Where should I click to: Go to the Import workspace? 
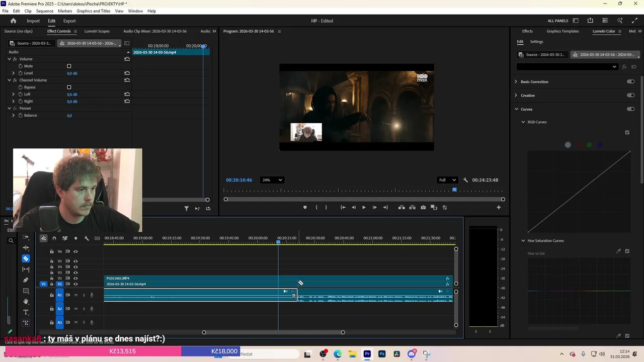[x=33, y=21]
